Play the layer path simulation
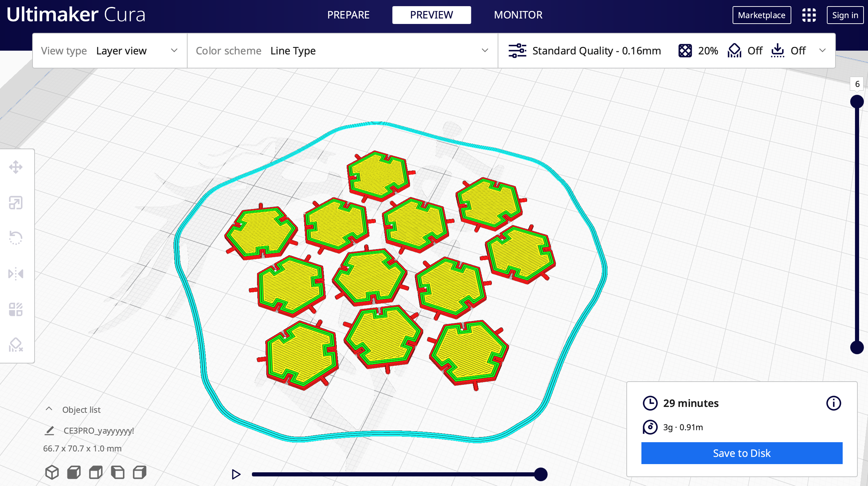Image resolution: width=868 pixels, height=486 pixels. click(236, 474)
